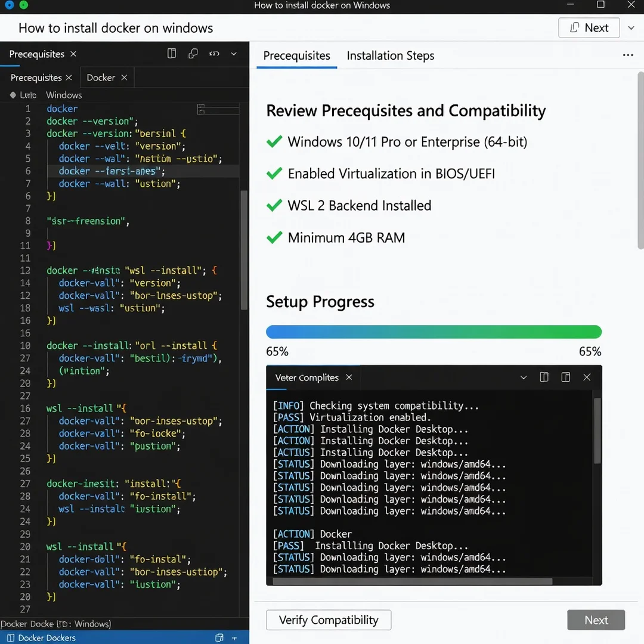Click the Windows breadcrumb item

(x=64, y=95)
